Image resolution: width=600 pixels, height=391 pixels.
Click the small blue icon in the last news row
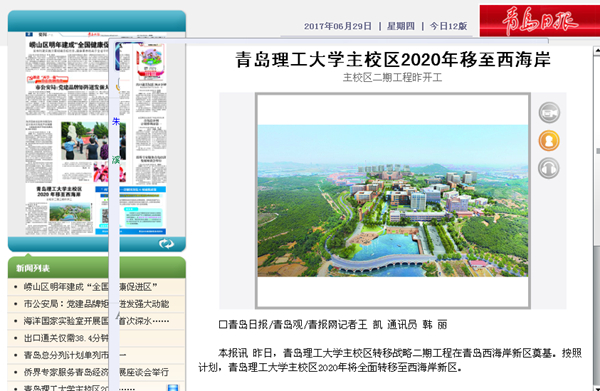tap(173, 387)
